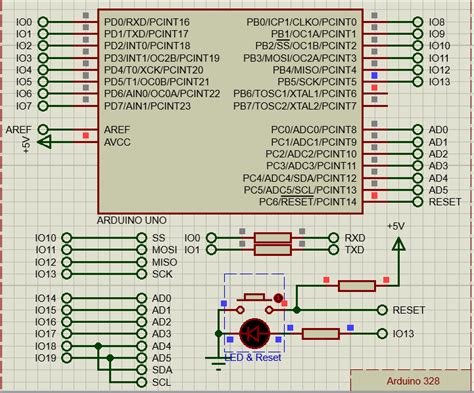Select pin label PC6/RESET/PCINT14
The width and height of the screenshot is (474, 393).
(x=308, y=202)
